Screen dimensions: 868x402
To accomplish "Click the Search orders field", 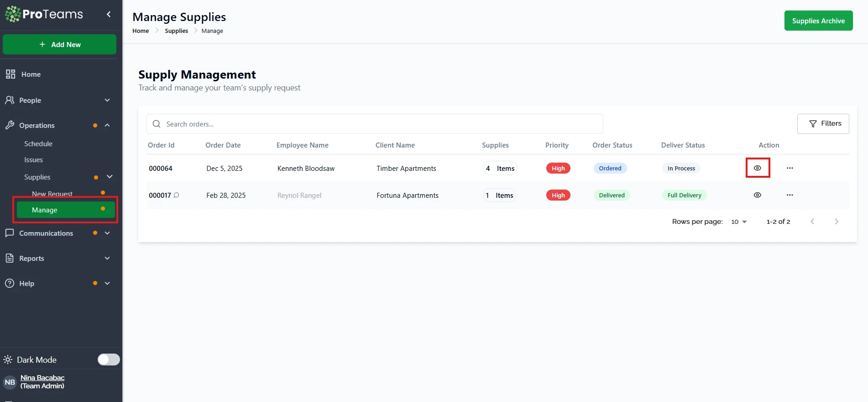I will [374, 124].
